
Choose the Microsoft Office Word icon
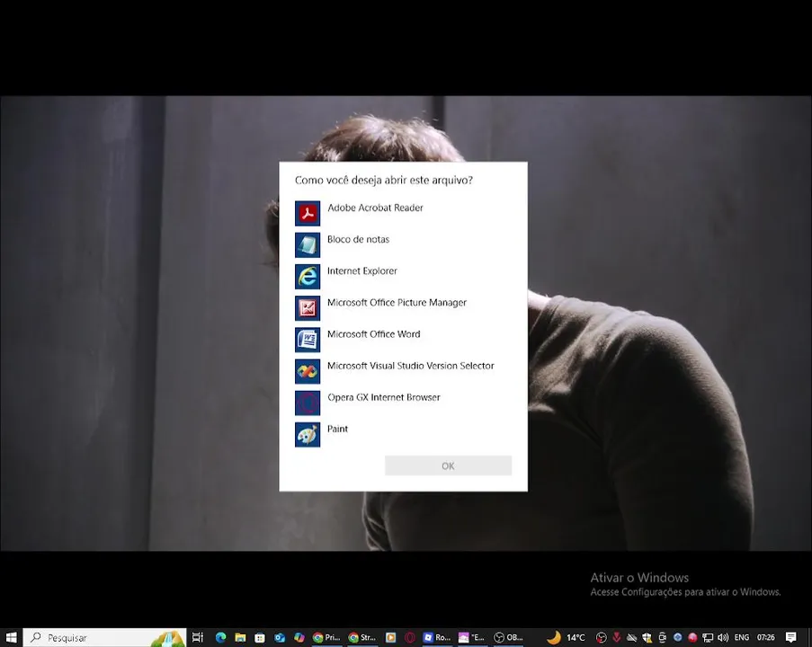[308, 340]
